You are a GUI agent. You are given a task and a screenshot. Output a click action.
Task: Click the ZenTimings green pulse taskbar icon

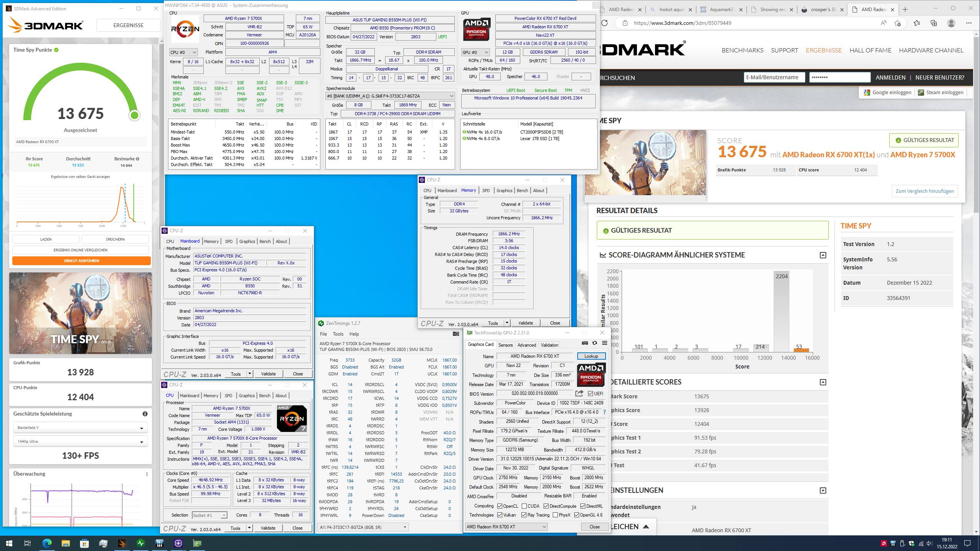[141, 543]
